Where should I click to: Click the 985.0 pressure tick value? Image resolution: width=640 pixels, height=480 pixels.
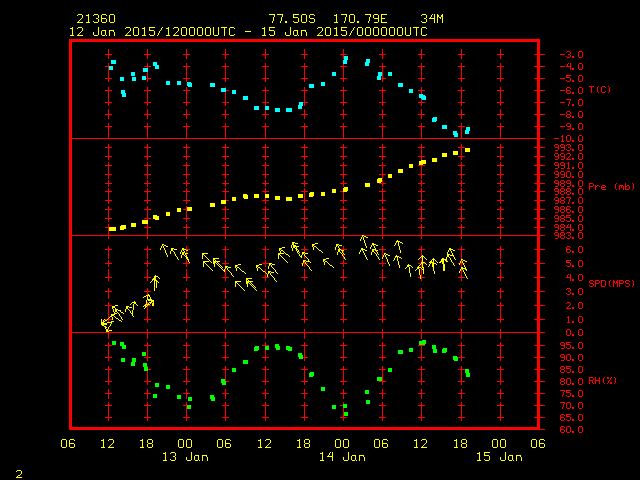569,218
